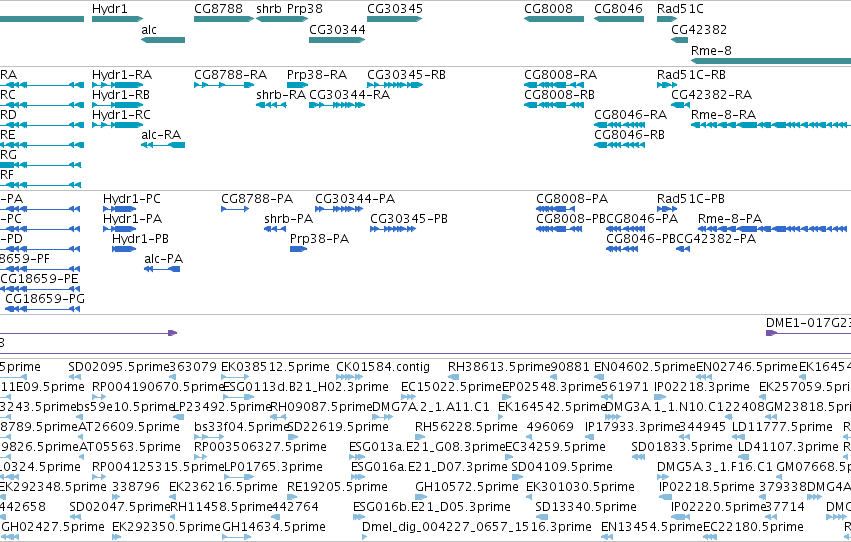
Task: Click the CG30345 gene annotation
Action: [x=395, y=19]
